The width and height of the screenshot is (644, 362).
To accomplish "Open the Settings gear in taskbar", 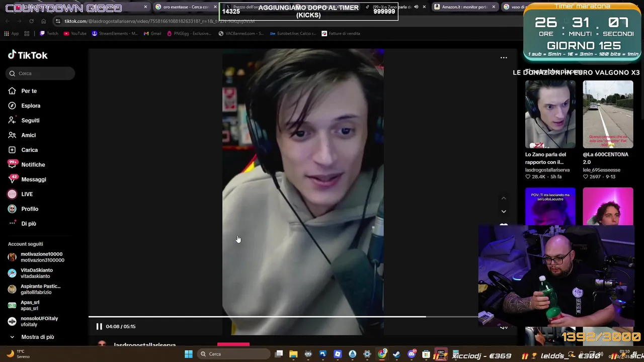I will pyautogui.click(x=367, y=354).
